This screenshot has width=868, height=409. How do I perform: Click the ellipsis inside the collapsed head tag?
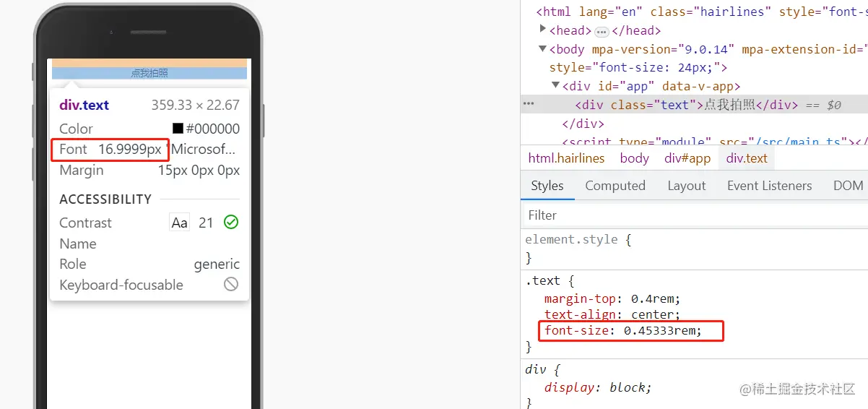point(602,31)
